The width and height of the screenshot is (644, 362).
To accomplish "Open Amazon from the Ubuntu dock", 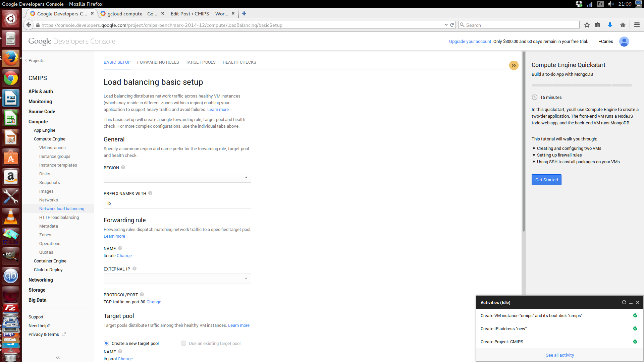I will (x=11, y=177).
